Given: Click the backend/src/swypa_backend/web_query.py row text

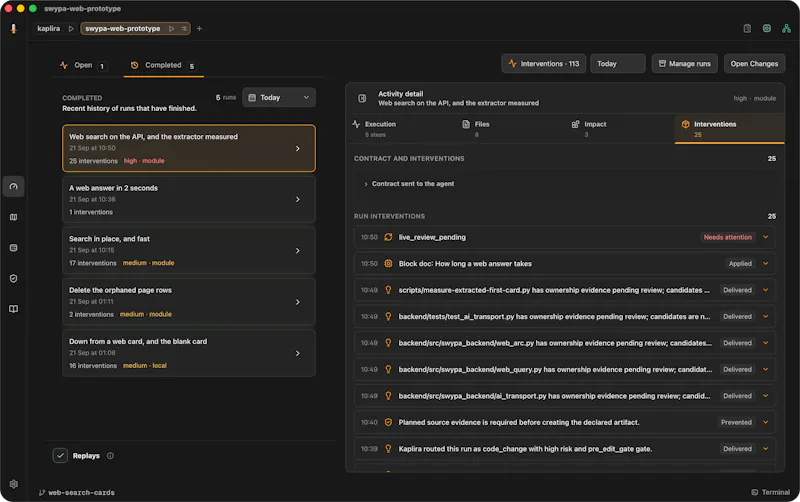Looking at the screenshot, I should point(555,369).
